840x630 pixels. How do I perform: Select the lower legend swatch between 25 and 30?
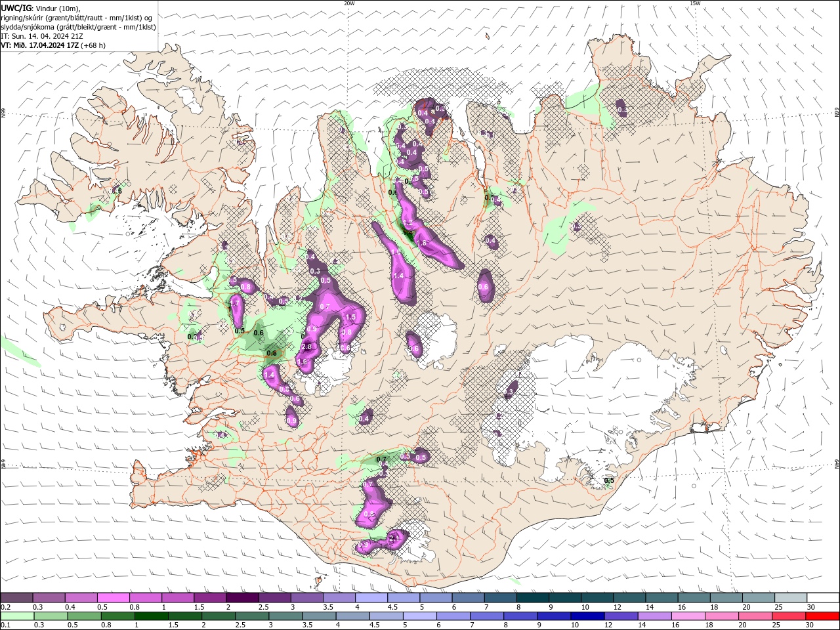point(789,616)
